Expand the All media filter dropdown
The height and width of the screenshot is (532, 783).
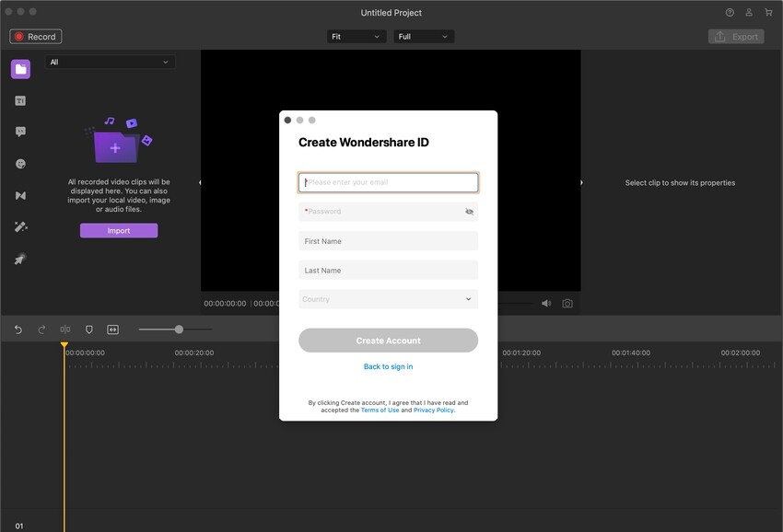[111, 62]
